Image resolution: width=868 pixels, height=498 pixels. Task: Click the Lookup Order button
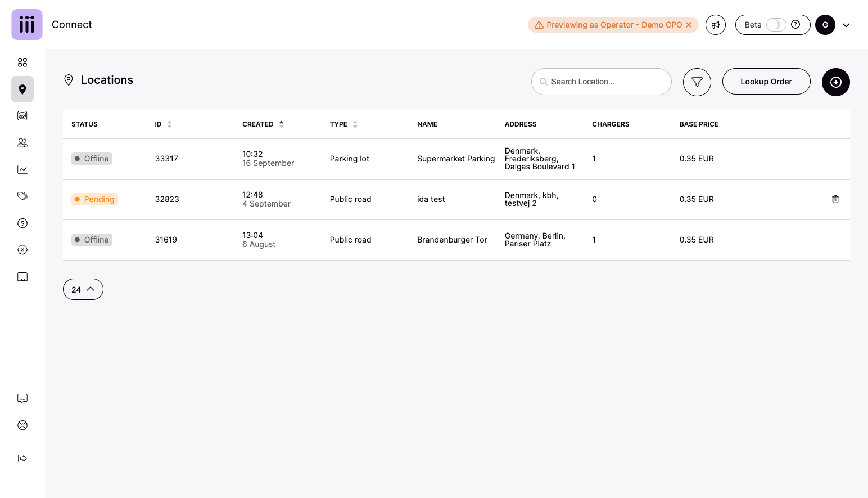766,82
